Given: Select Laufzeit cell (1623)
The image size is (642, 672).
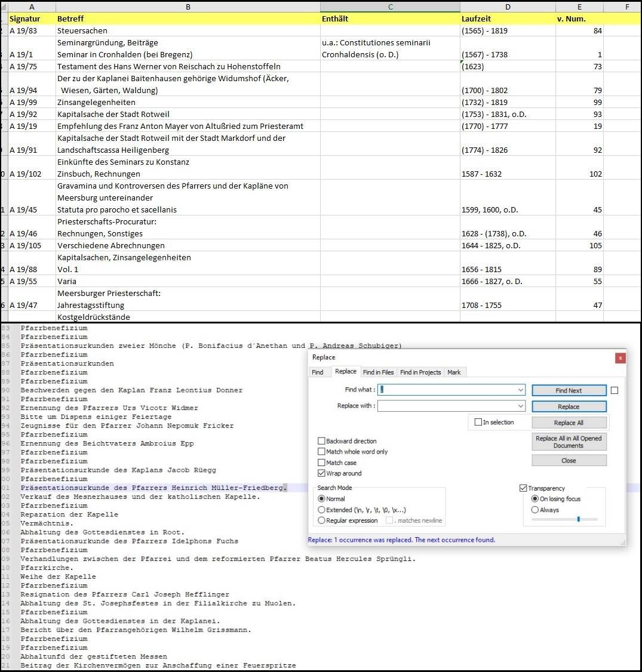Looking at the screenshot, I should tap(508, 66).
